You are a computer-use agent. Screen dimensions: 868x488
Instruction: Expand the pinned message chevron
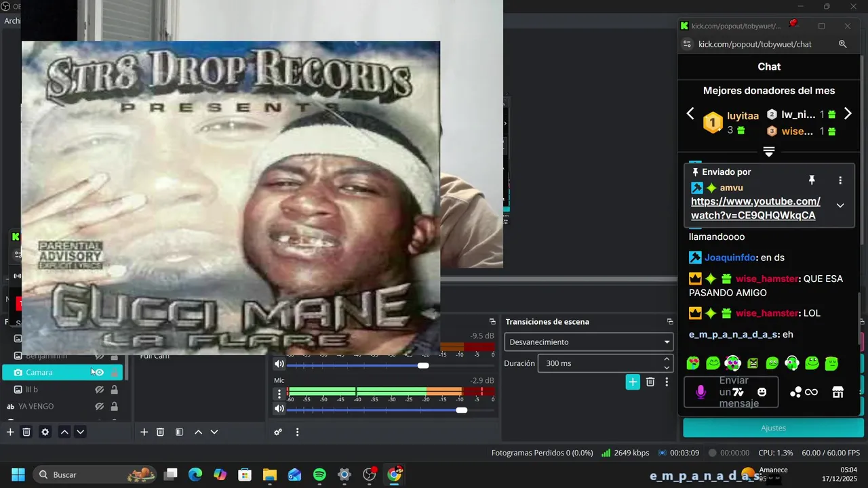(x=840, y=205)
